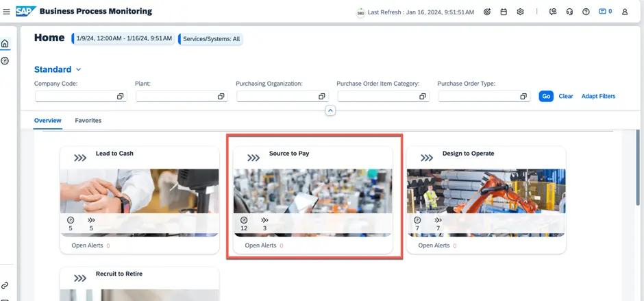
Task: Switch to the Favorites tab
Action: (88, 121)
